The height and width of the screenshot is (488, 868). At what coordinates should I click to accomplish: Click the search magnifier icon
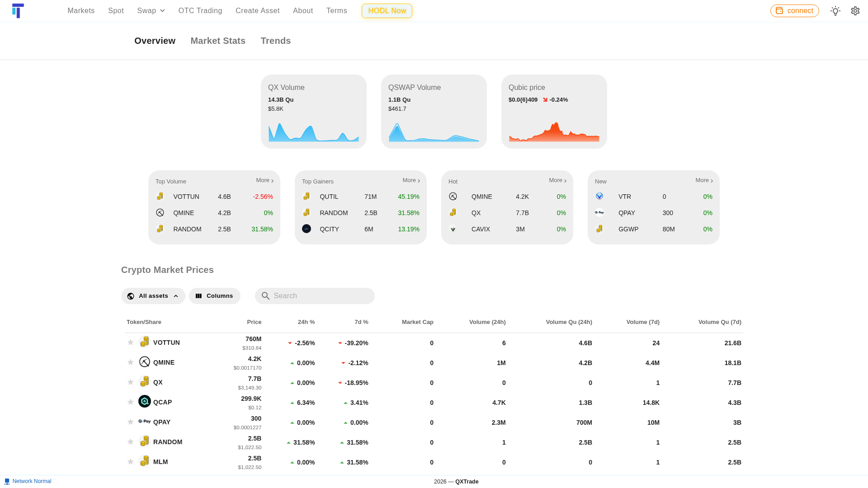[x=266, y=296]
